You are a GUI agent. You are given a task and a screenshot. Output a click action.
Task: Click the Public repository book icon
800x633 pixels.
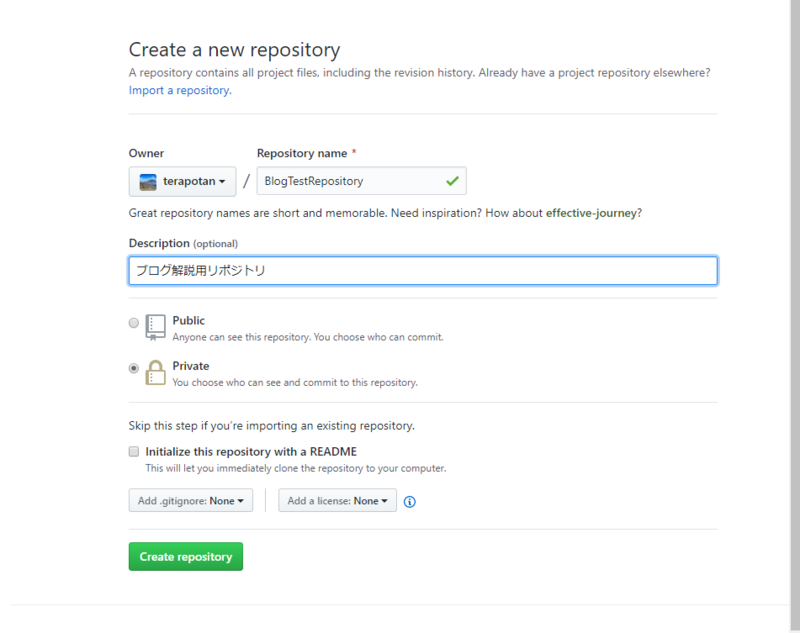156,327
